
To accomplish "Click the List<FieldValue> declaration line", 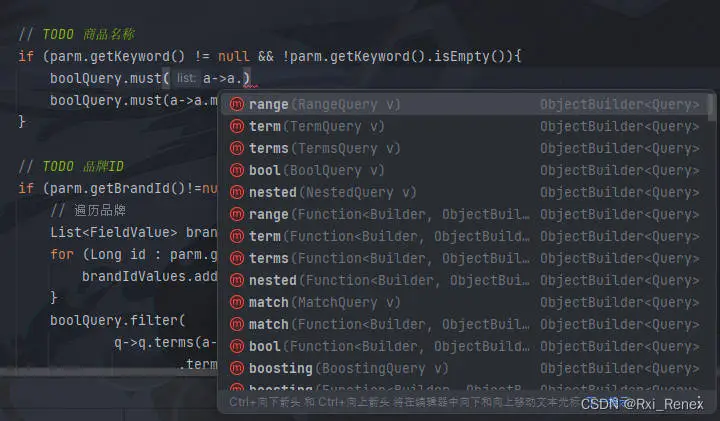I will (134, 232).
